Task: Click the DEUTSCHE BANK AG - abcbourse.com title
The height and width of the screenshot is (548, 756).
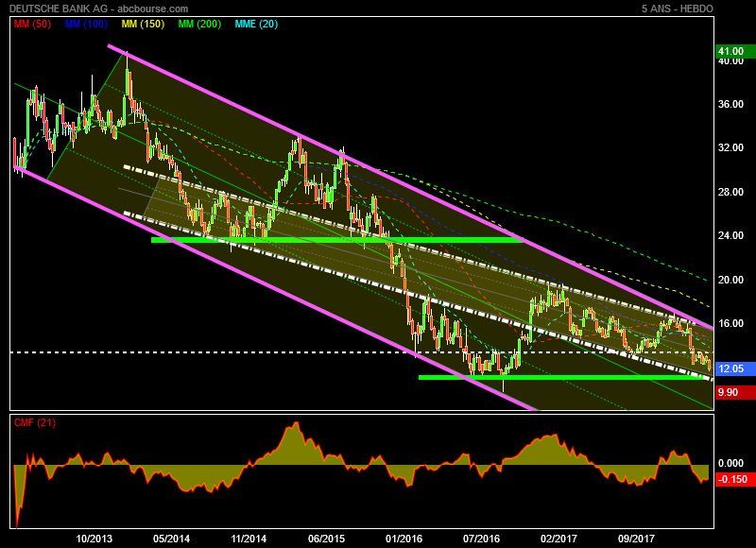Action: pos(99,9)
